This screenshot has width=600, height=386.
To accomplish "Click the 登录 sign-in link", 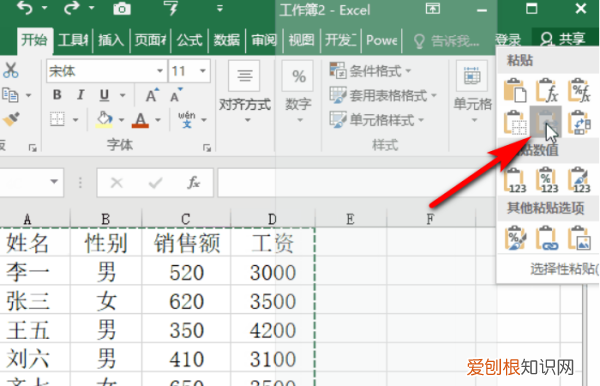I will pyautogui.click(x=509, y=39).
